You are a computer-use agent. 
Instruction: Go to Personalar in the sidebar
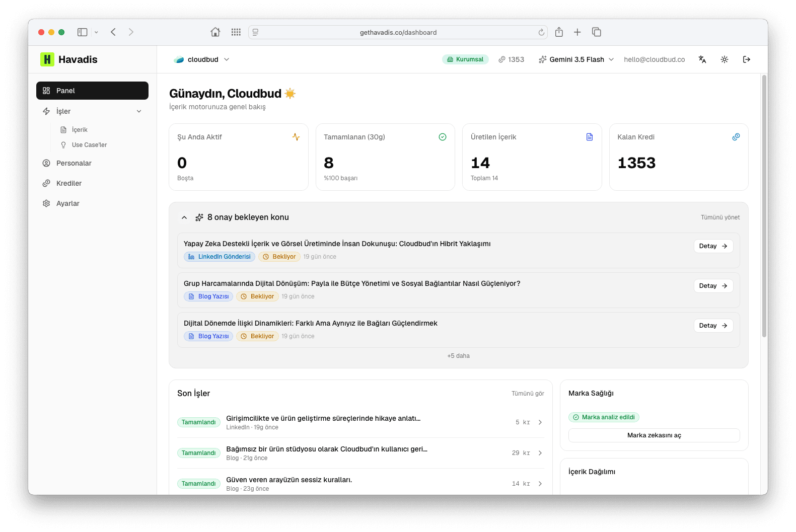click(x=92, y=163)
